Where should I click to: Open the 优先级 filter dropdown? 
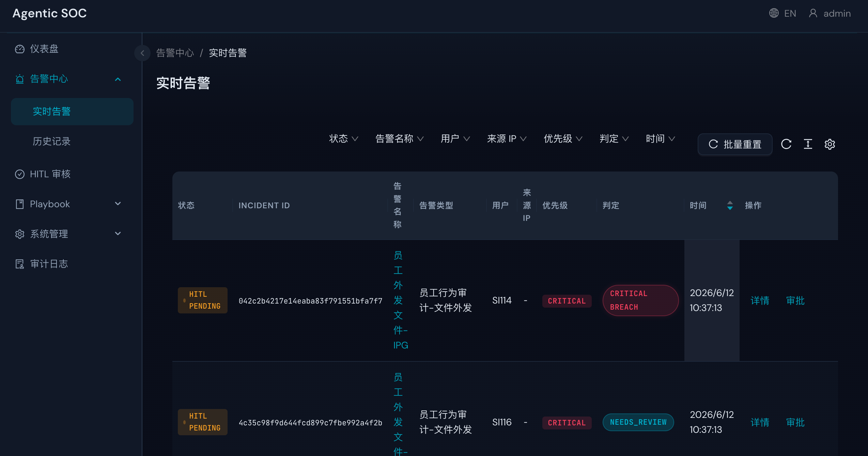point(563,139)
